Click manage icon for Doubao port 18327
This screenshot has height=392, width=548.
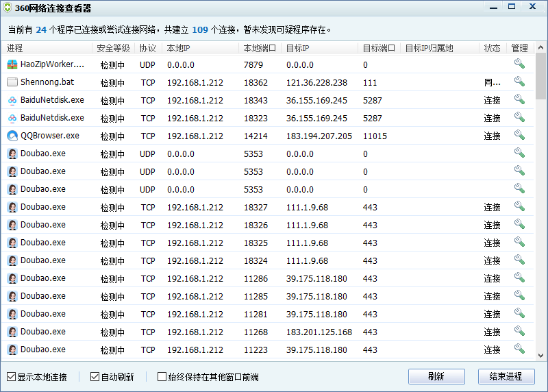click(x=519, y=206)
